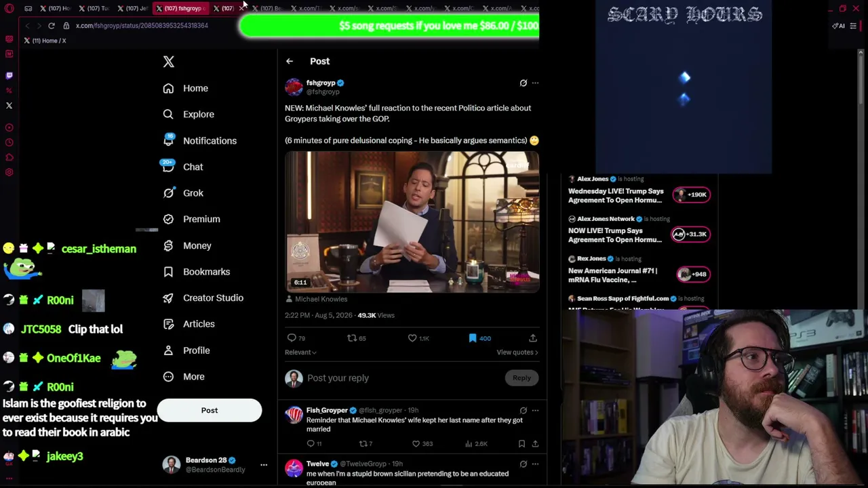
Task: View analytics on Fish_Groyper's reply (2.6K)
Action: click(x=477, y=444)
